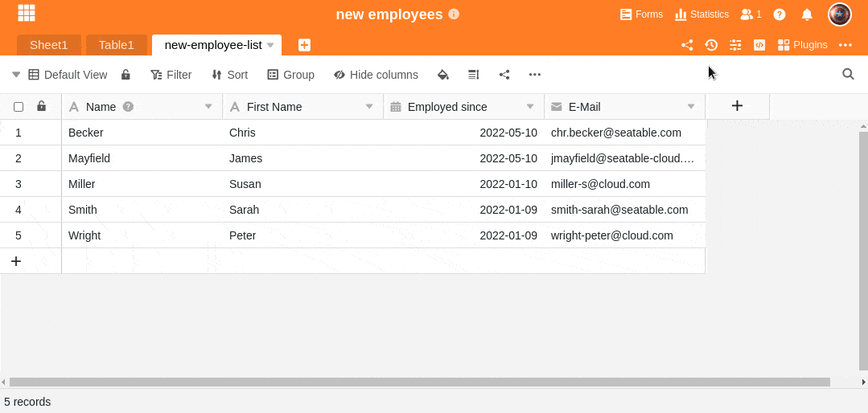
Task: Click the row height icon in toolbar
Action: point(474,75)
